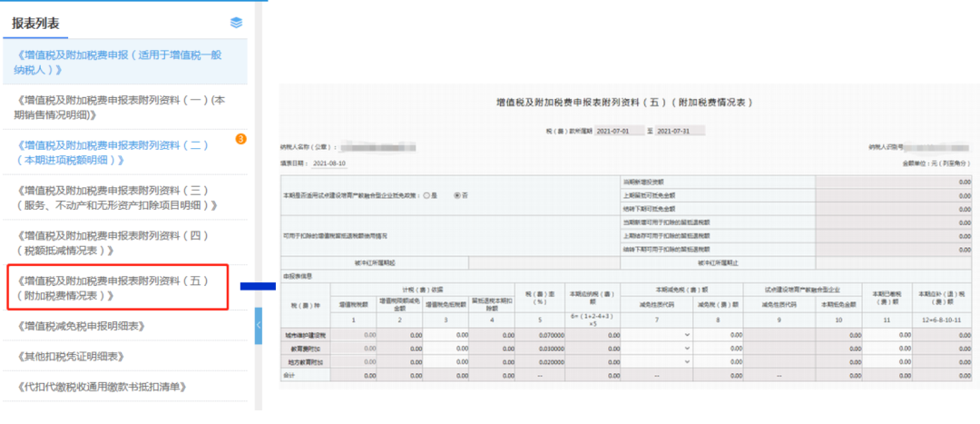980x424 pixels.
Task: Collapse the report list with the side arrow
Action: [x=258, y=325]
